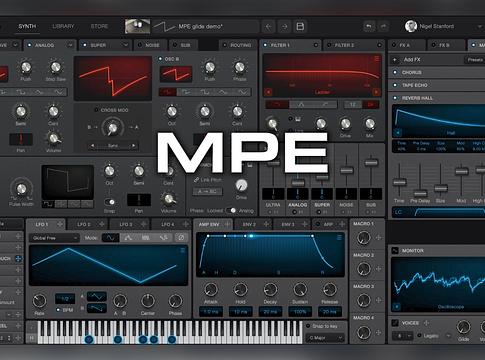Viewport: 485px width, 360px height.
Task: Select LFO shape B waveform
Action: tap(97, 308)
